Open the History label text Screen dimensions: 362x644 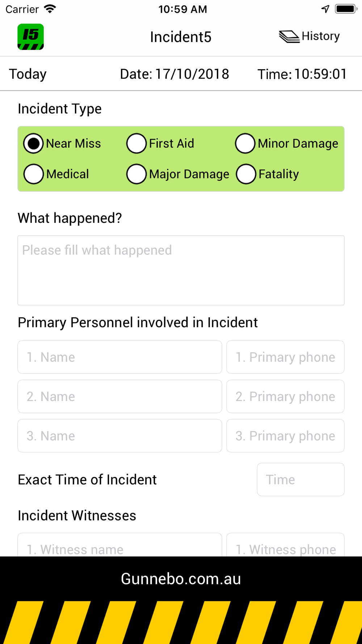click(321, 36)
